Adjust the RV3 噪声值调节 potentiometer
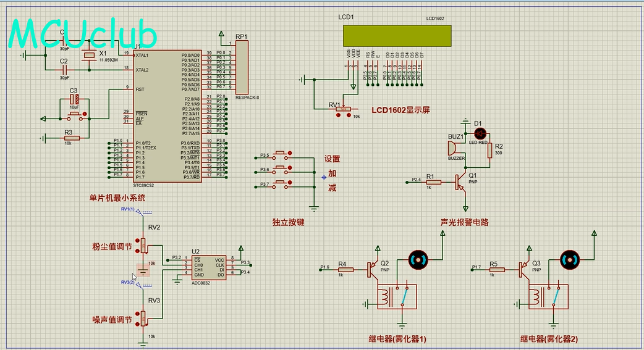Viewport: 644px width, 350px height. (x=143, y=318)
